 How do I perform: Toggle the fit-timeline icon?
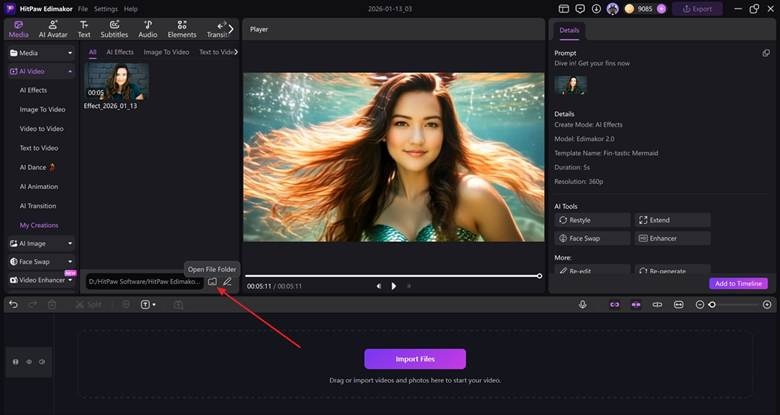click(x=679, y=305)
